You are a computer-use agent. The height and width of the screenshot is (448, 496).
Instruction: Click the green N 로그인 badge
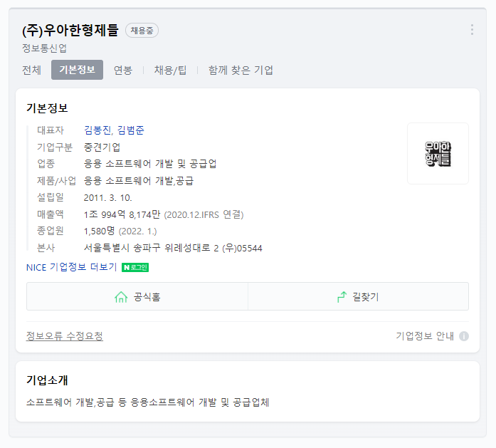(135, 268)
